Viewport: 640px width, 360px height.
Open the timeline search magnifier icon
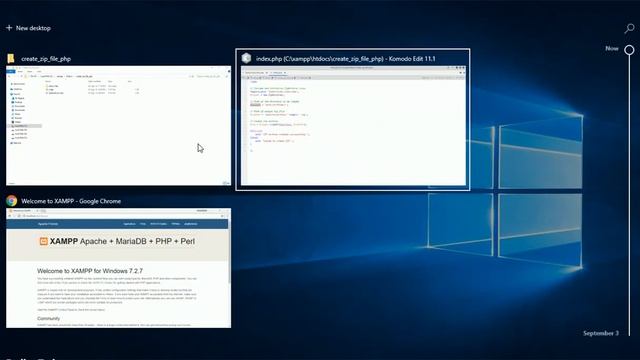pos(629,29)
